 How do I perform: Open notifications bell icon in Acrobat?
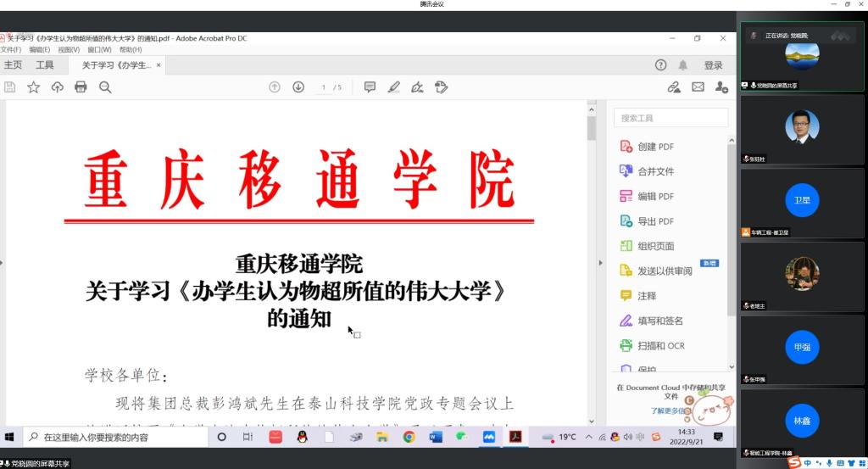[683, 64]
